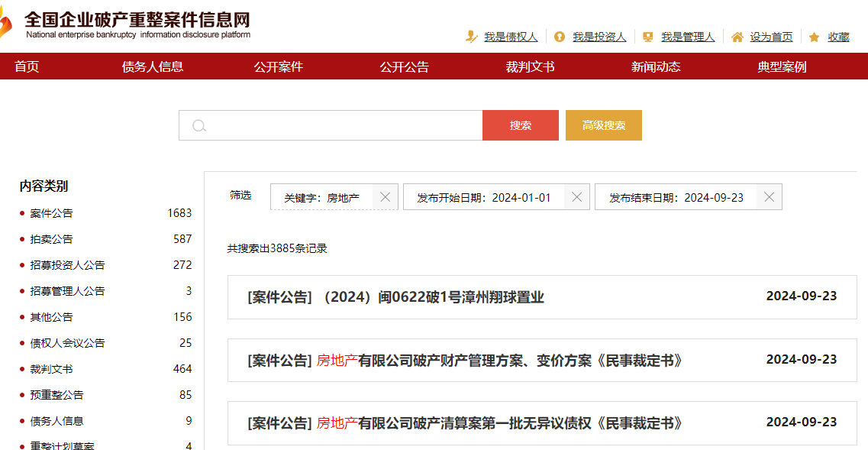The width and height of the screenshot is (868, 450).
Task: Focus the keyword search input field
Action: pos(344,125)
